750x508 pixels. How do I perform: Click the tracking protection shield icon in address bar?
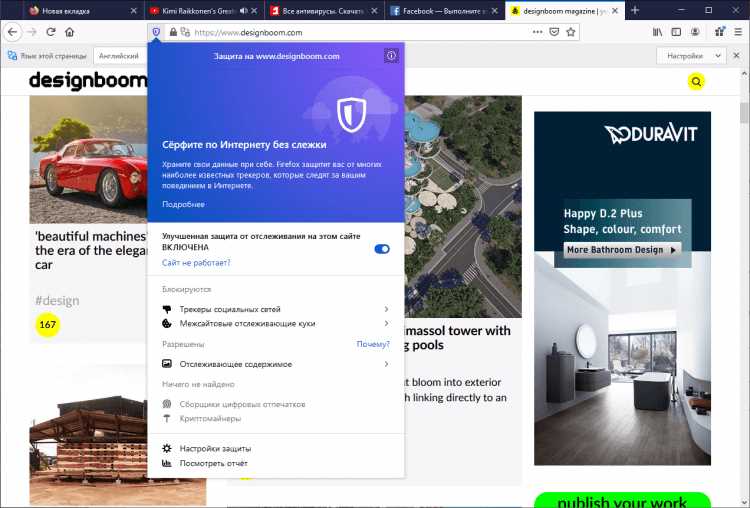(x=157, y=32)
